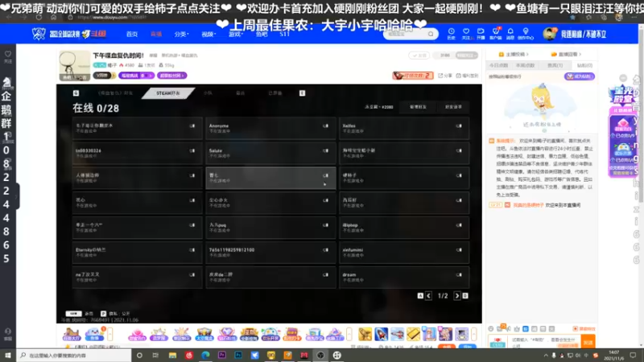Screen dimensions: 644x362
Task: Open the 关注 heart icon in header
Action: tap(466, 31)
